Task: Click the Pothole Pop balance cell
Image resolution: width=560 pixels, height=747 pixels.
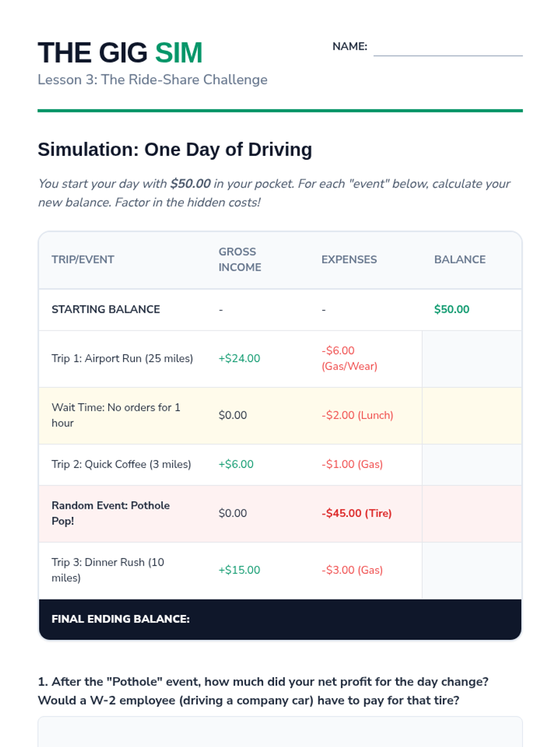Action: point(472,514)
